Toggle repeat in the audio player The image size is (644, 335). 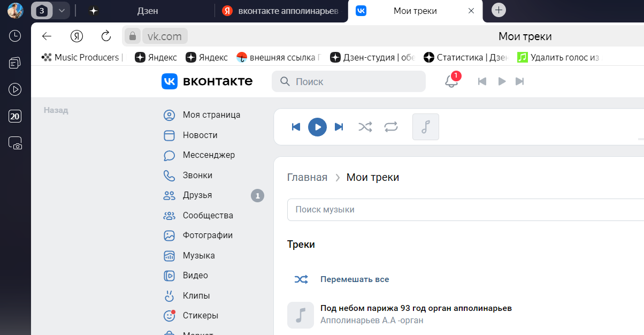pyautogui.click(x=391, y=127)
